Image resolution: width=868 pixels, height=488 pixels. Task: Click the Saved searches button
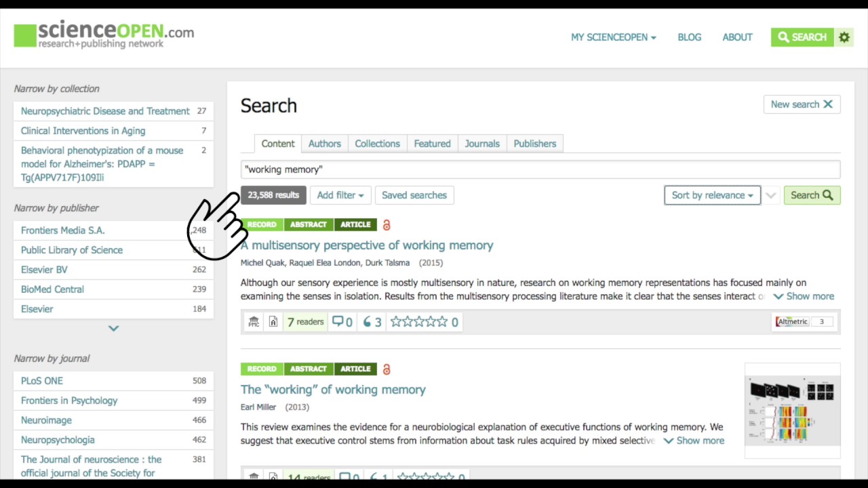coord(414,195)
